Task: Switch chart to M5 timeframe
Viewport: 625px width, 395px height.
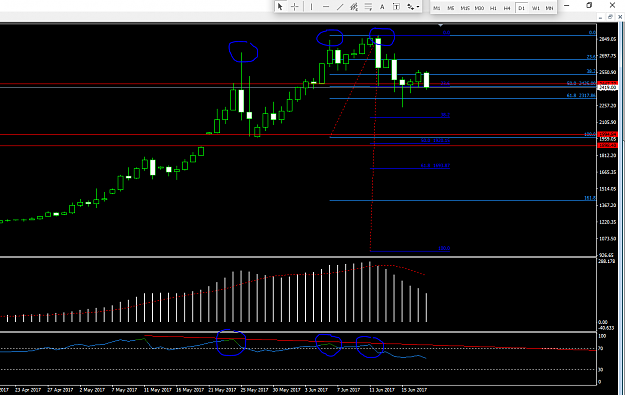Action: [451, 8]
